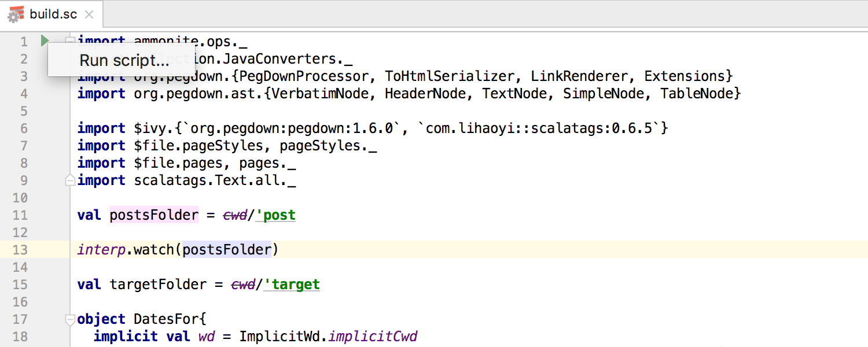Click line number 13 in the gutter
This screenshot has width=868, height=347.
point(20,250)
